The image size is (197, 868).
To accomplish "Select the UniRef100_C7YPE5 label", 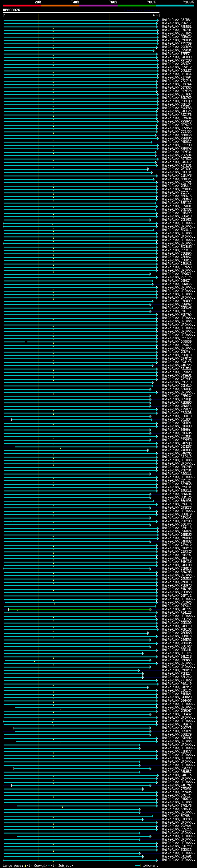I will point(177,440).
